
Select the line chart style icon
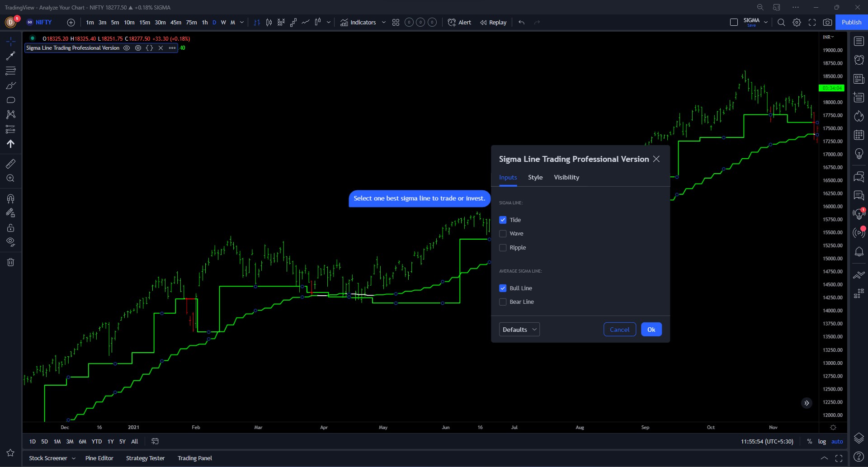pyautogui.click(x=306, y=22)
